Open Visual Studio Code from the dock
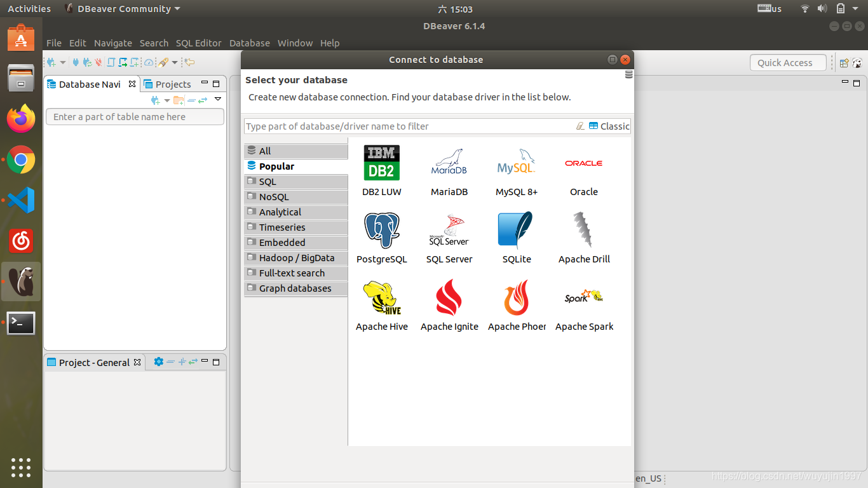This screenshot has width=868, height=488. coord(21,200)
